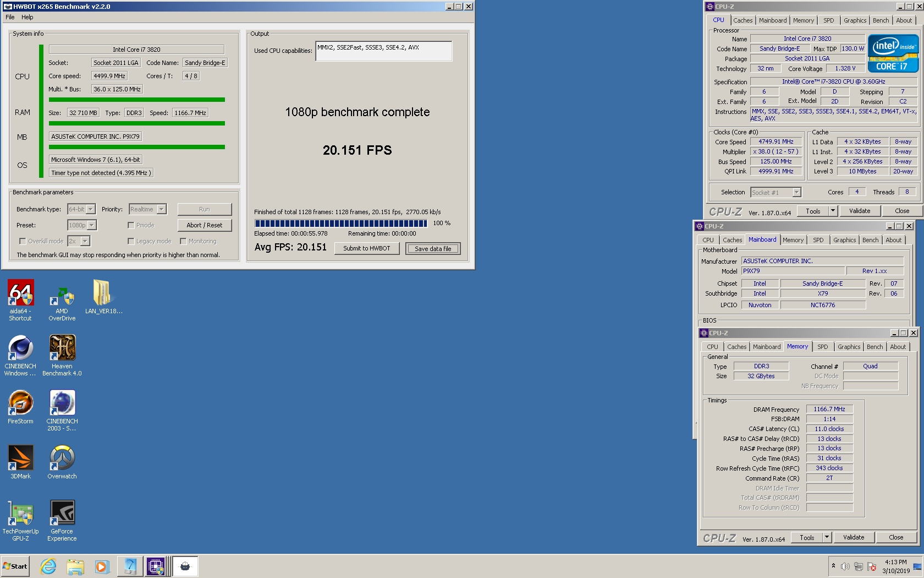Open the aida64 desktop shortcut
Image resolution: width=924 pixels, height=578 pixels.
click(20, 300)
